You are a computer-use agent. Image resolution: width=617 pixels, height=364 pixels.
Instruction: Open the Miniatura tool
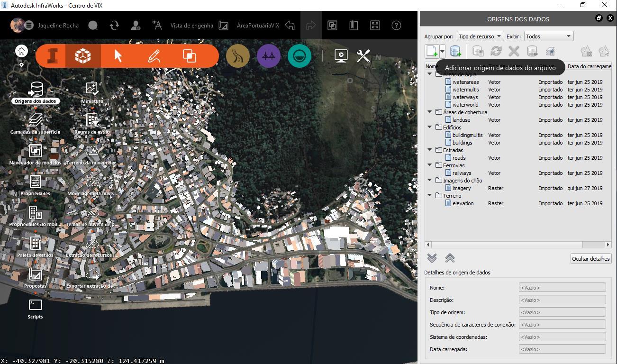click(92, 89)
